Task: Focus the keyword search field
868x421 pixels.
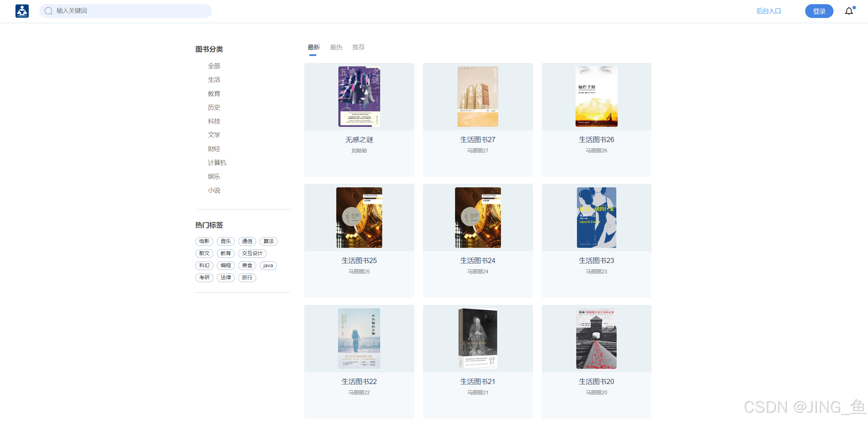Action: click(x=131, y=11)
